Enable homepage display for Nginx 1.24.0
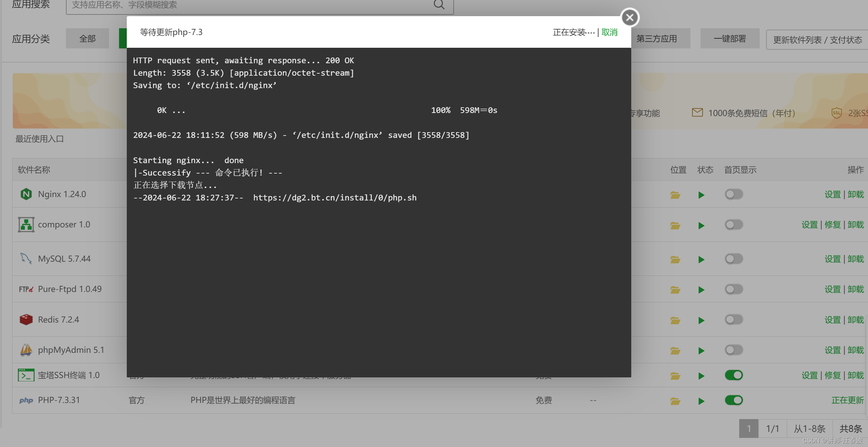 click(x=734, y=194)
